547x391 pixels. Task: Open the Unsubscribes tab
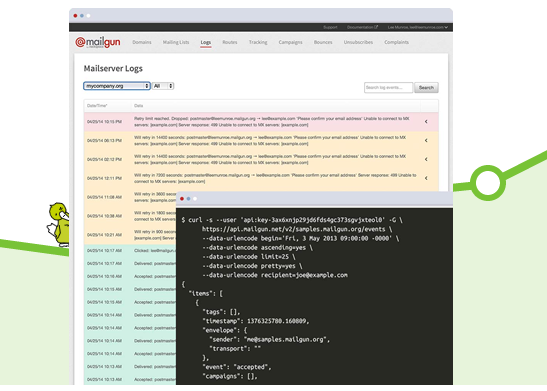tap(358, 42)
